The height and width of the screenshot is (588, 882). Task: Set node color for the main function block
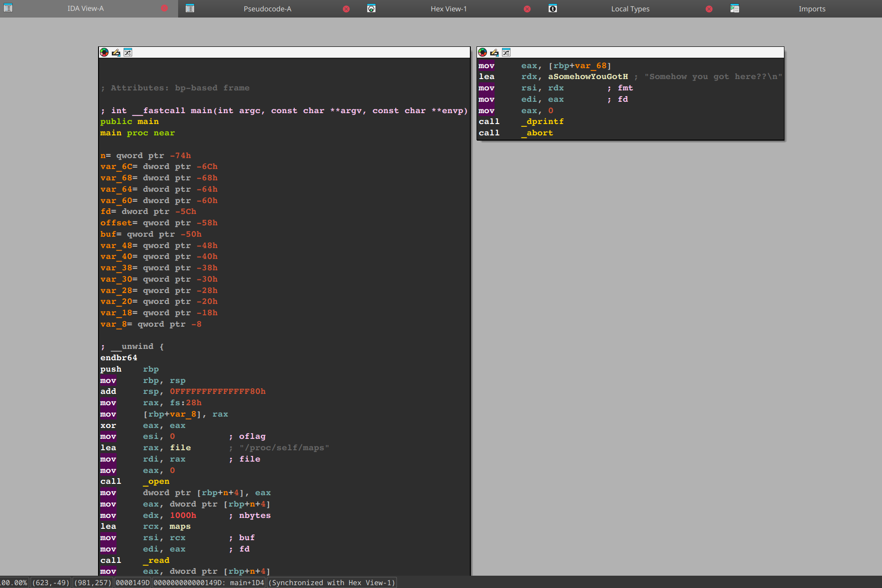click(x=104, y=53)
